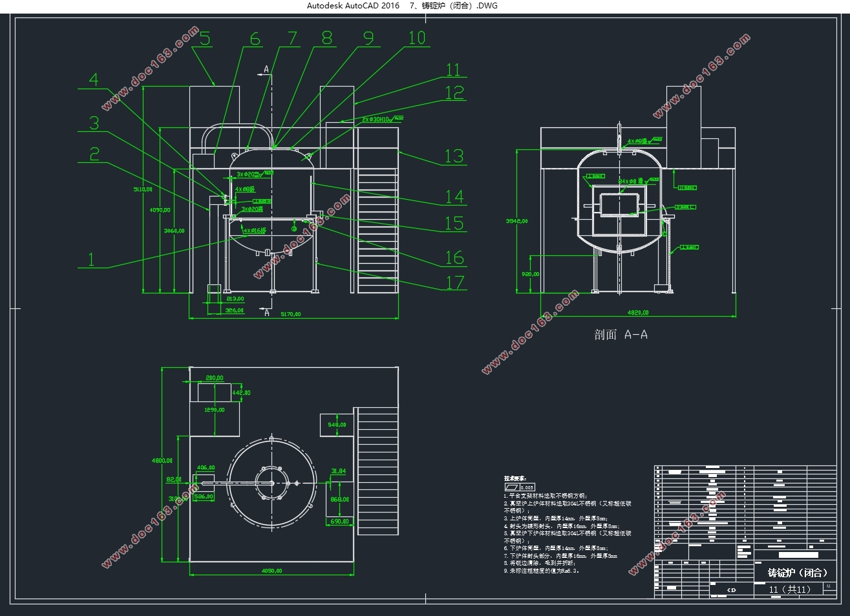The width and height of the screenshot is (850, 616).
Task: Click the 326,00 dimension value
Action: 234,310
